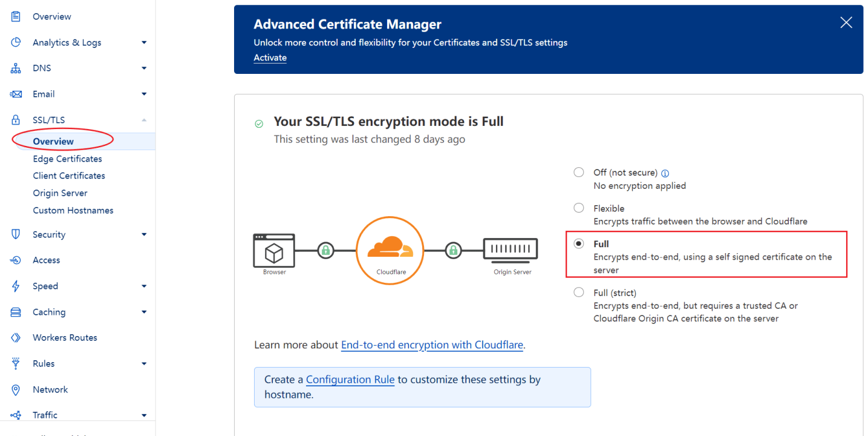Expand the Caching dropdown arrow
This screenshot has width=868, height=436.
point(144,312)
